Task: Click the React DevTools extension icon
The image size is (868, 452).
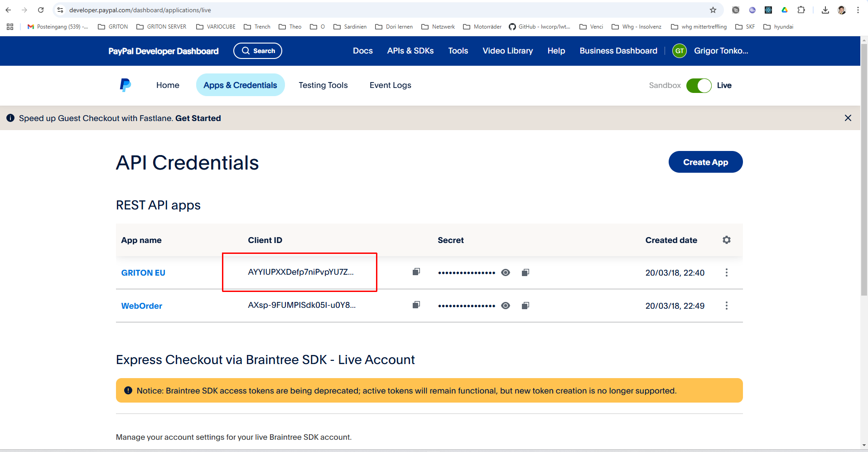Action: pos(768,10)
